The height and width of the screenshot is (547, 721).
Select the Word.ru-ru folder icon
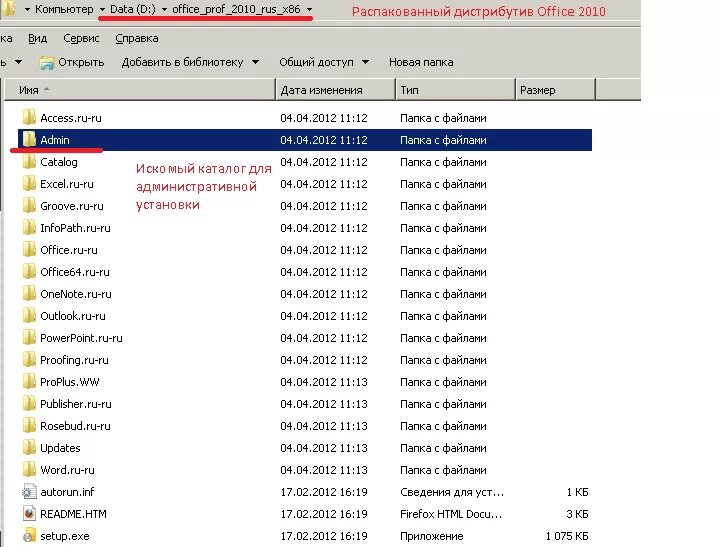(x=29, y=470)
